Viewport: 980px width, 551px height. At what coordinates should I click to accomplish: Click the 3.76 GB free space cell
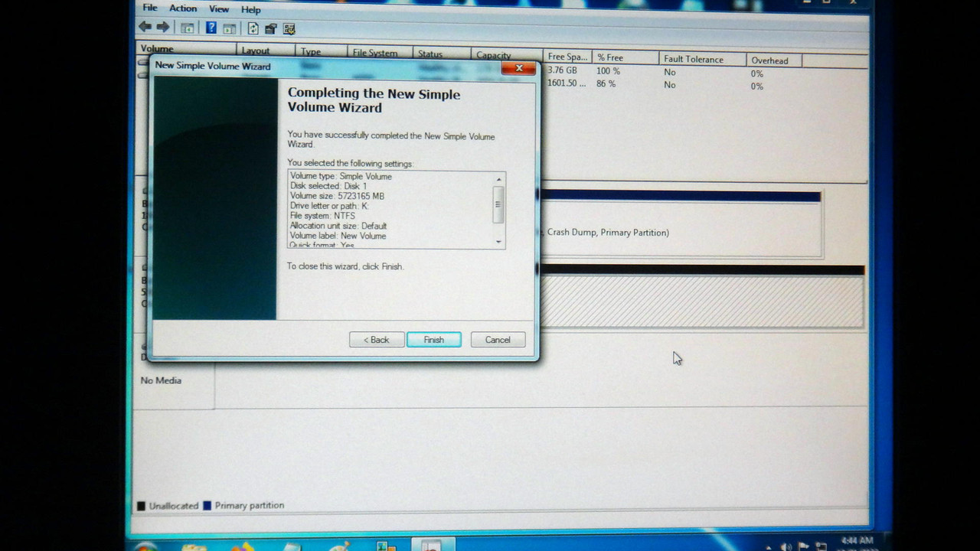pyautogui.click(x=563, y=70)
